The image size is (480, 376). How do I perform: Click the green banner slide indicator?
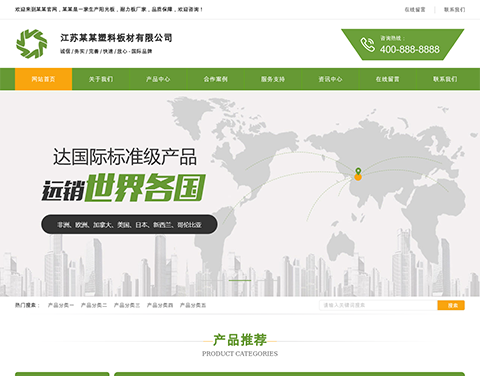240,280
